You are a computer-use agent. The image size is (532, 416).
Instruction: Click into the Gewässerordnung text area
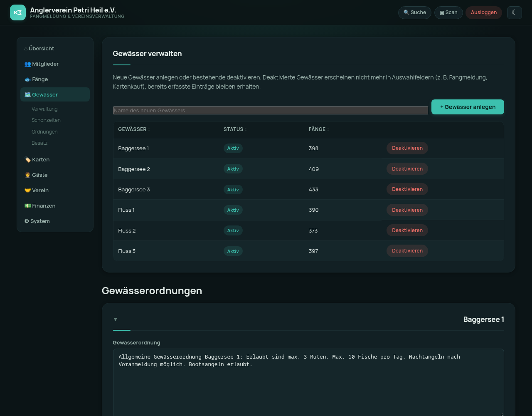308,383
